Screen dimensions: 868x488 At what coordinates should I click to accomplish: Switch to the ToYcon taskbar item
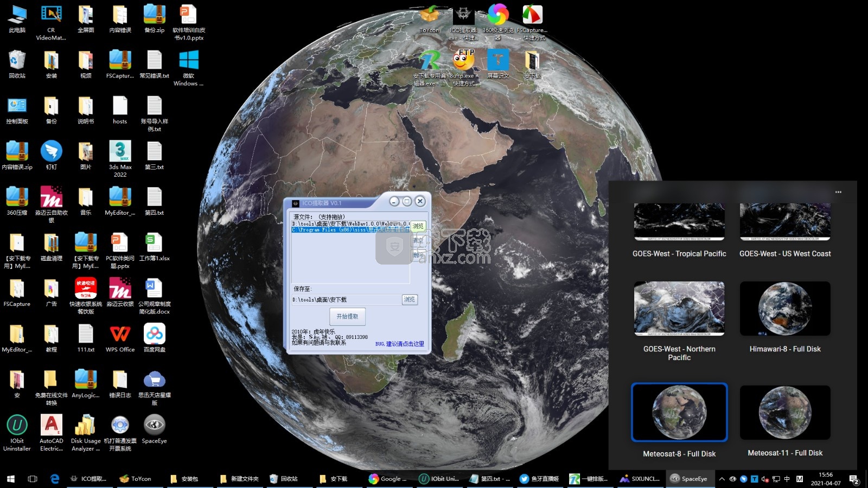[x=136, y=479]
